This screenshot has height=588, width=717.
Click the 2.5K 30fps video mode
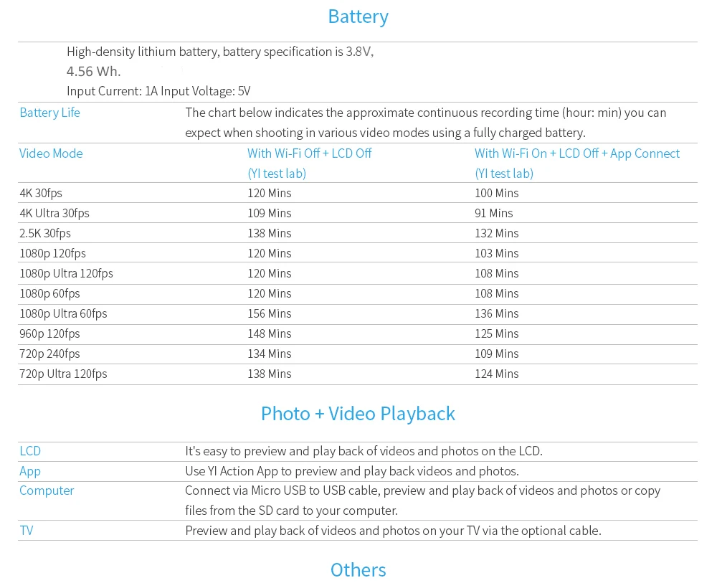pyautogui.click(x=44, y=233)
